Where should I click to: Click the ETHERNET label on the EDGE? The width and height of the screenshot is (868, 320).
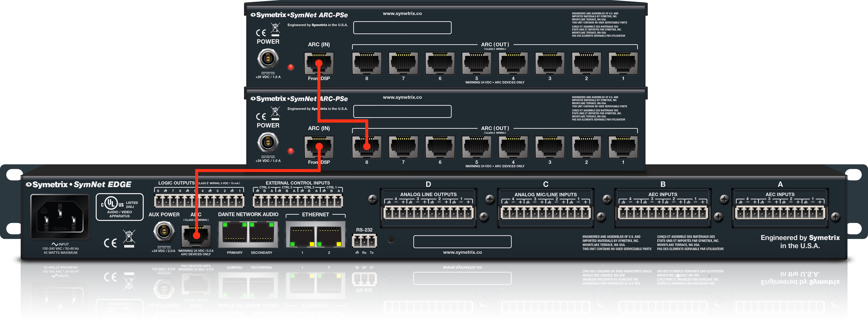click(x=315, y=214)
